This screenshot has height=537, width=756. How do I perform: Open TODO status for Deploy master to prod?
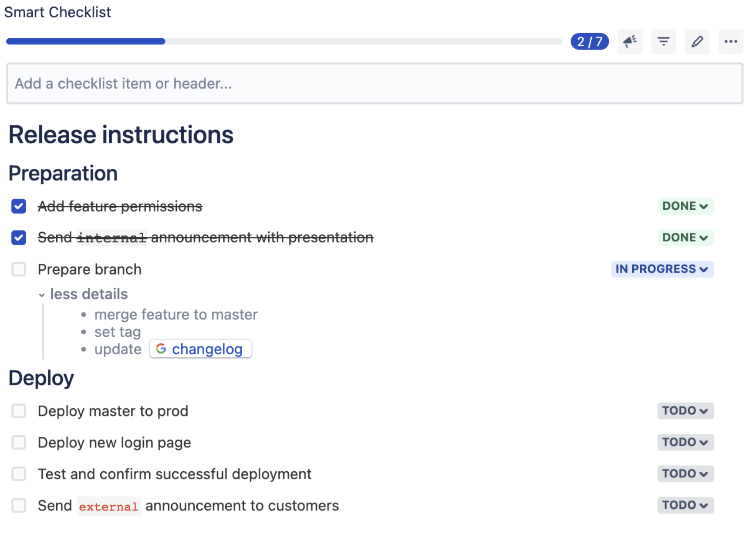coord(685,410)
